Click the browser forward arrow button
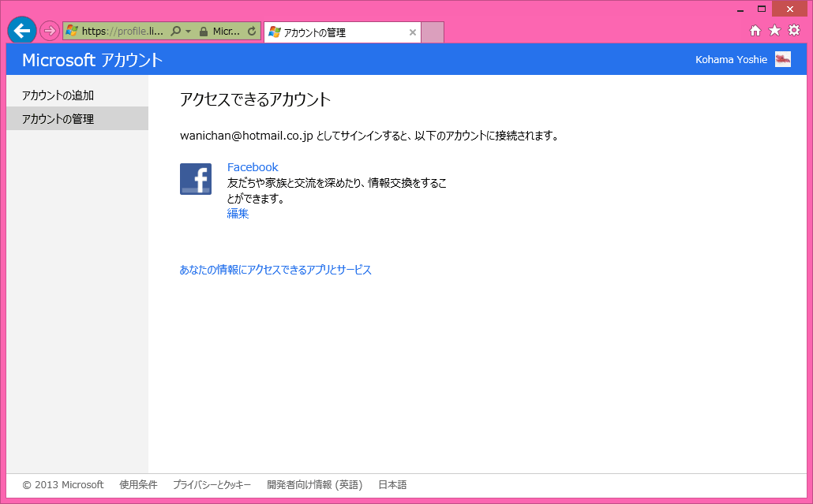The height and width of the screenshot is (504, 813). 49,31
